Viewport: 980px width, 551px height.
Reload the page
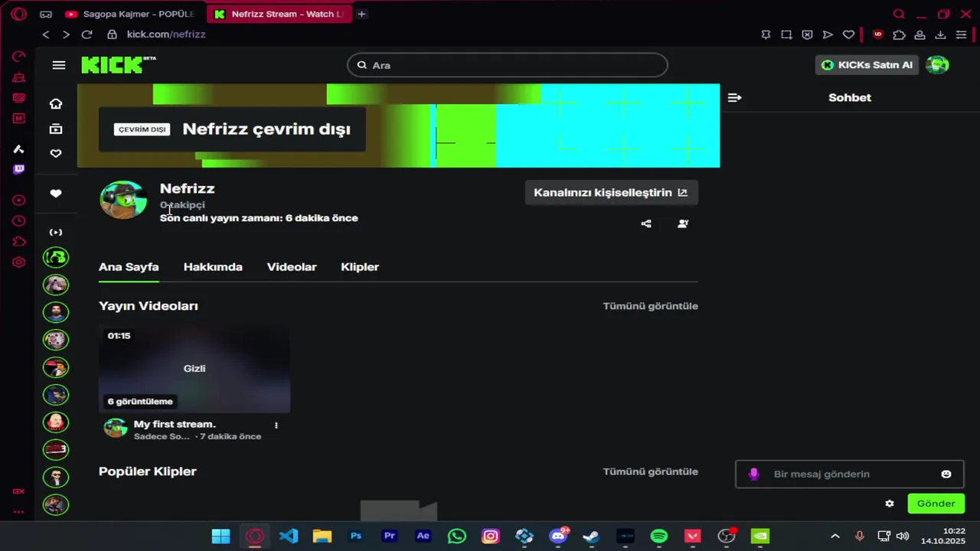click(87, 34)
